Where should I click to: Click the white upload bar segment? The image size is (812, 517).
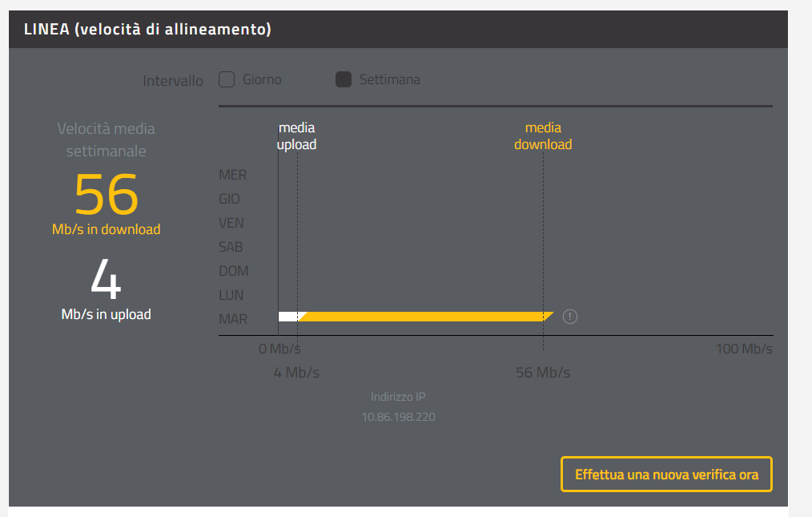point(287,317)
